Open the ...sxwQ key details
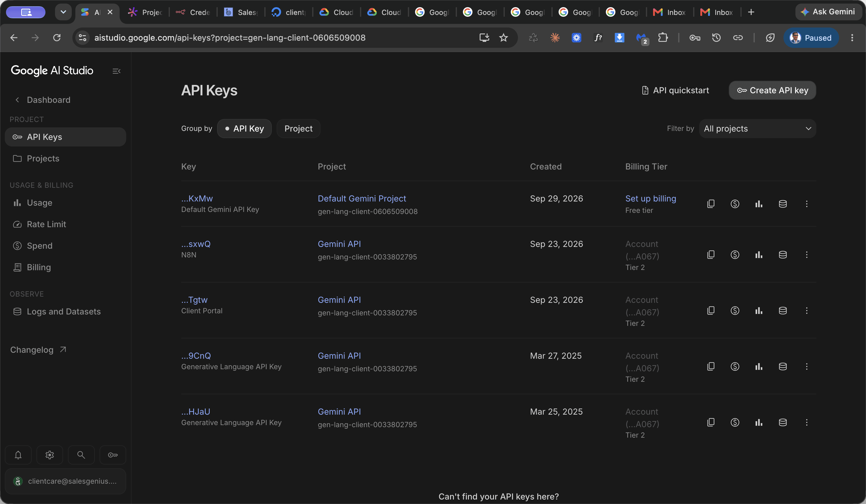Viewport: 866px width, 504px height. click(196, 244)
